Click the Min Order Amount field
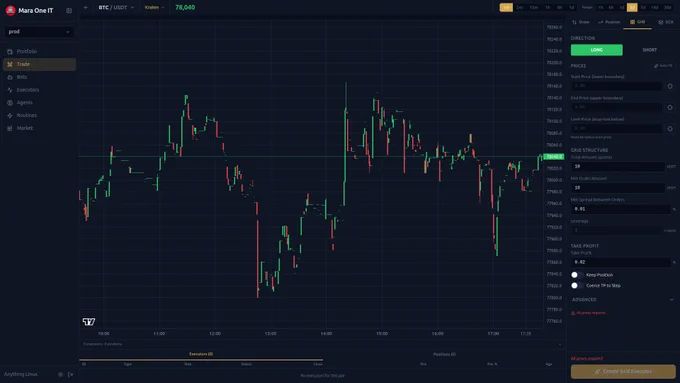Viewport: 680px width, 383px height. click(618, 187)
